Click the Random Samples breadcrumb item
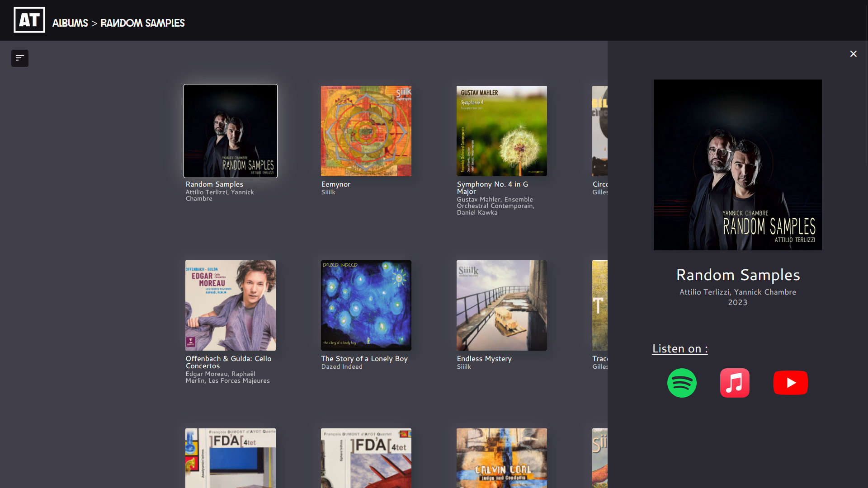This screenshot has width=868, height=488. [142, 23]
